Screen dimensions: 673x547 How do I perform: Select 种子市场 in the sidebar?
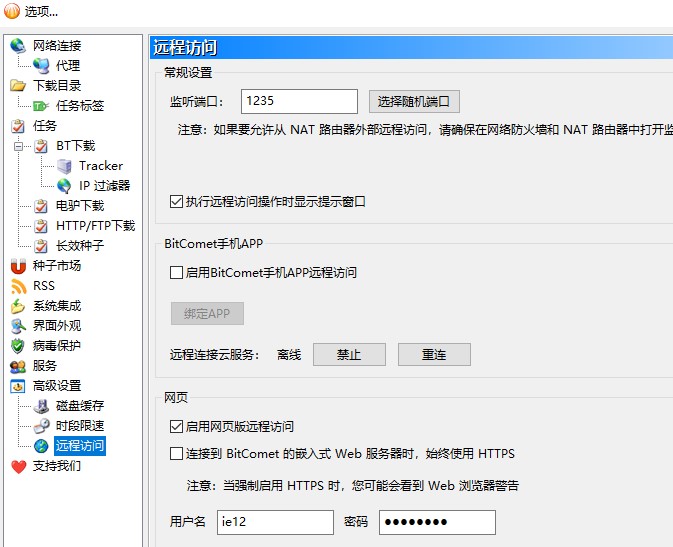57,266
